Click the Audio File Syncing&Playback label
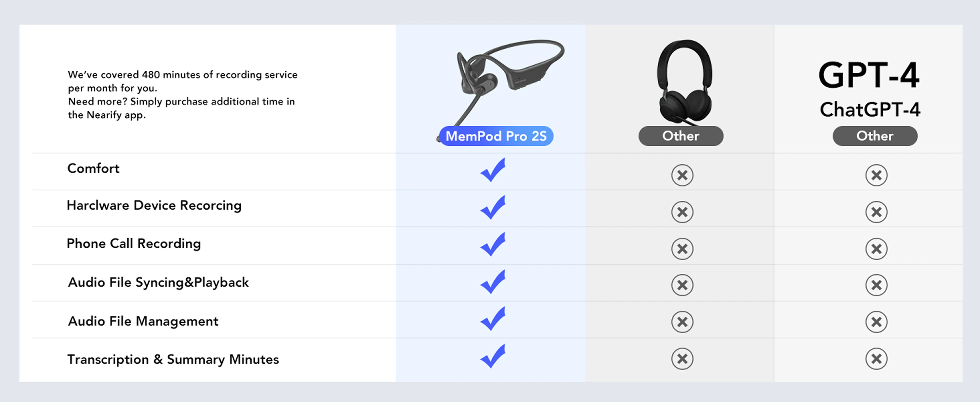The image size is (980, 402). click(x=158, y=282)
